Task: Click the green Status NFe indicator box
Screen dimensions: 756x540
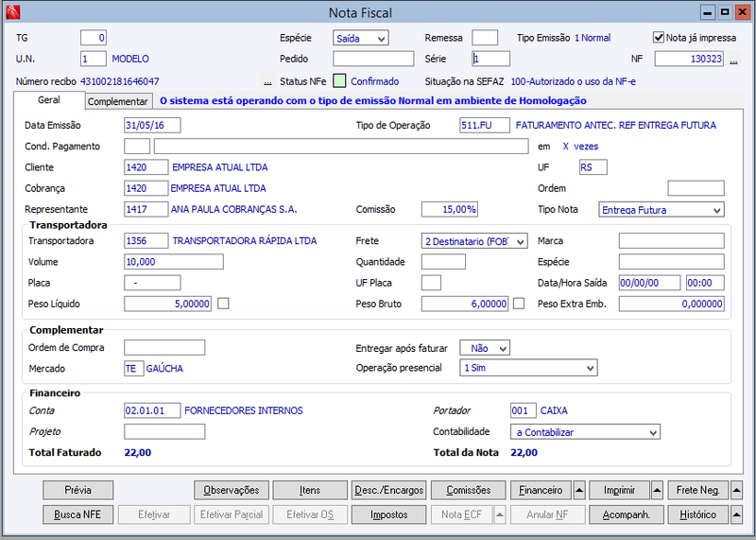Action: pos(340,81)
